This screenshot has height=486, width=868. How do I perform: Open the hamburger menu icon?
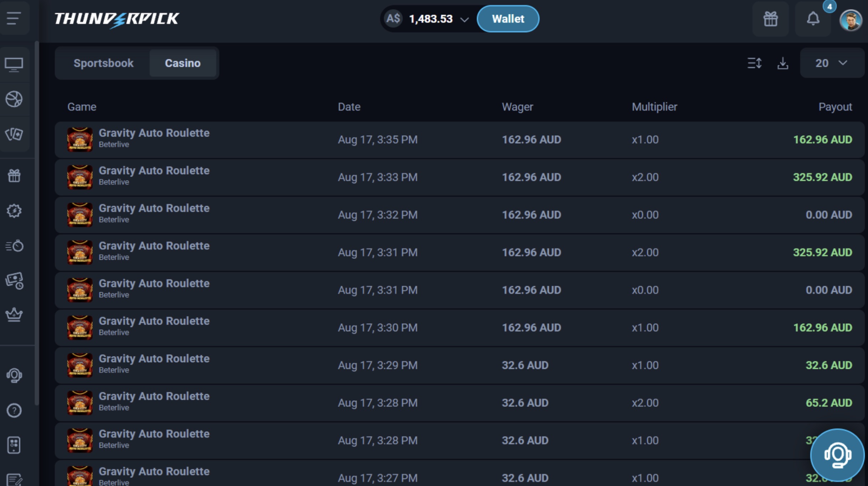pos(14,18)
